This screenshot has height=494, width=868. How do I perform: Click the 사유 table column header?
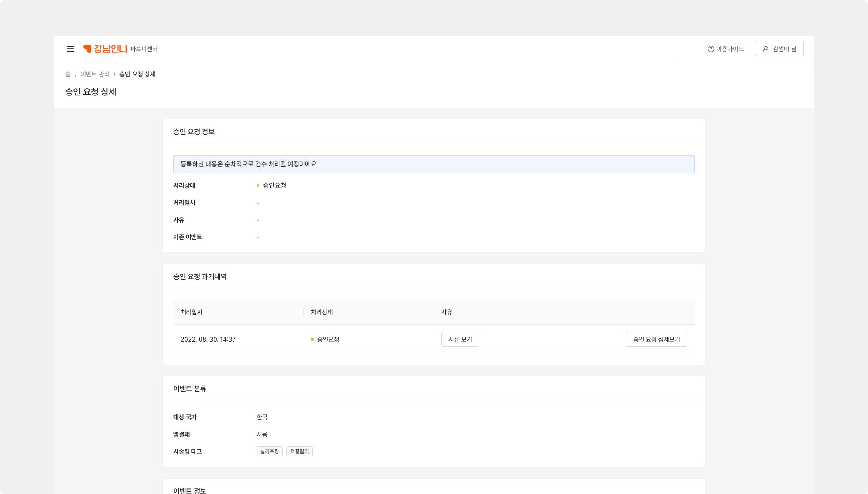coord(447,312)
